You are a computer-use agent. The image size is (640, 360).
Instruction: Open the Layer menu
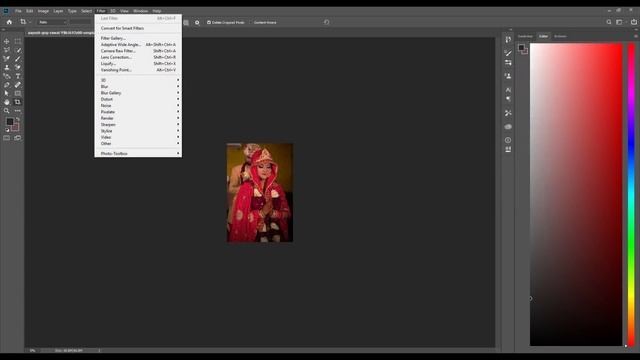(x=58, y=11)
